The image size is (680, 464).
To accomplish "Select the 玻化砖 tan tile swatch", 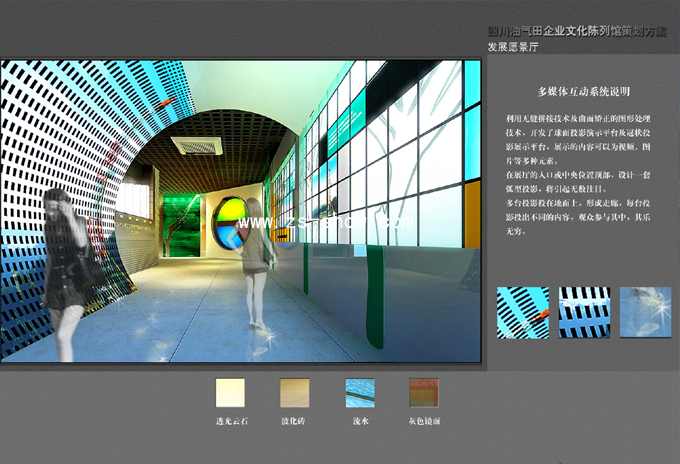I will tap(295, 392).
